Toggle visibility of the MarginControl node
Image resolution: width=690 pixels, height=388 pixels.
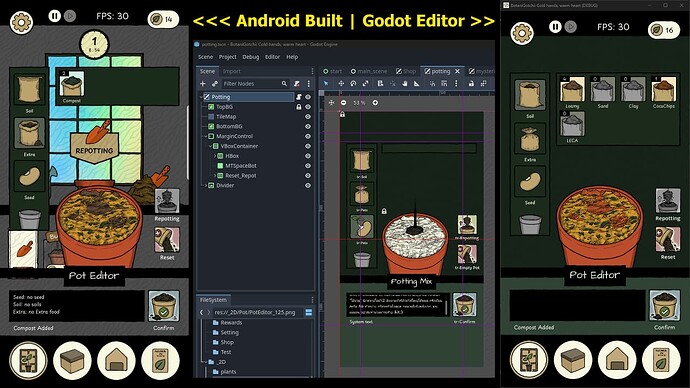308,136
